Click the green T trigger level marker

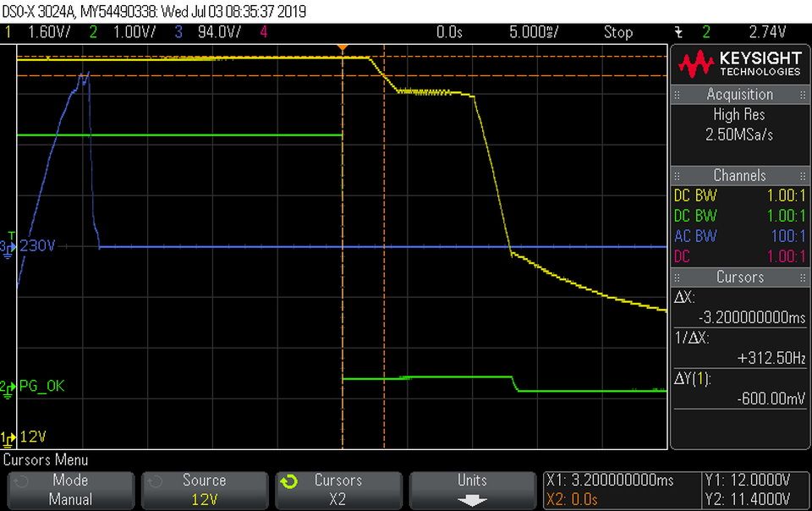11,237
